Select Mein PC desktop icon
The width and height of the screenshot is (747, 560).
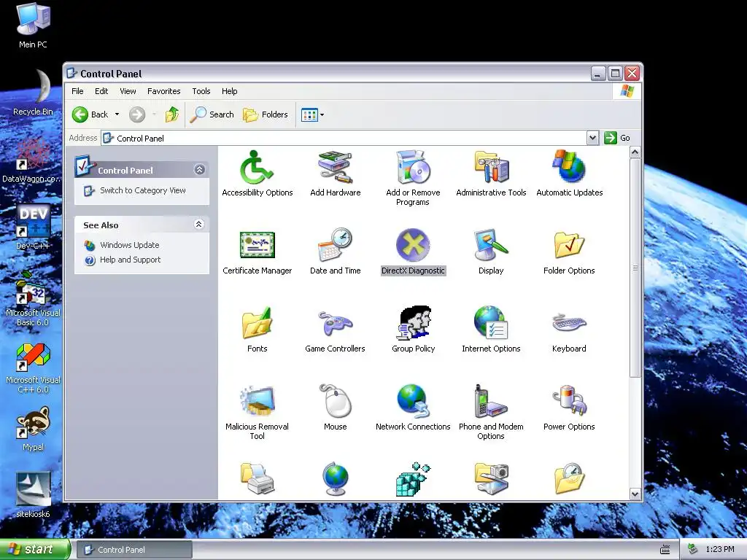pyautogui.click(x=33, y=27)
